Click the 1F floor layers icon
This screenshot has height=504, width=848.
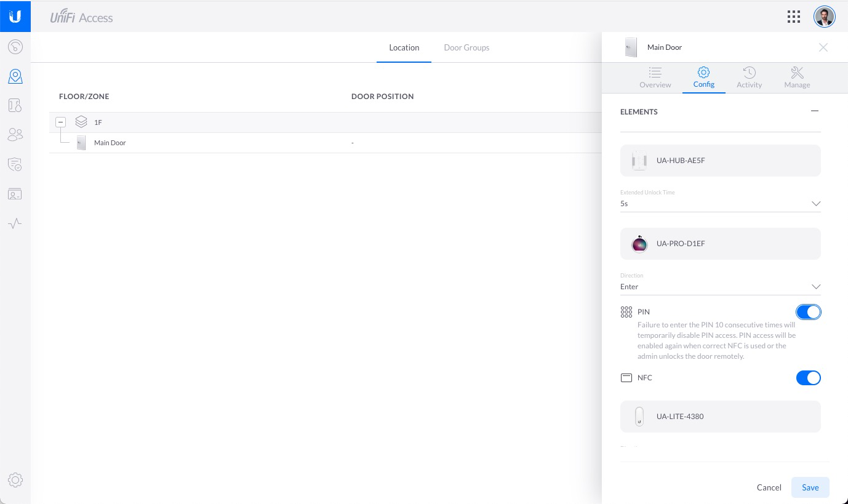(81, 122)
